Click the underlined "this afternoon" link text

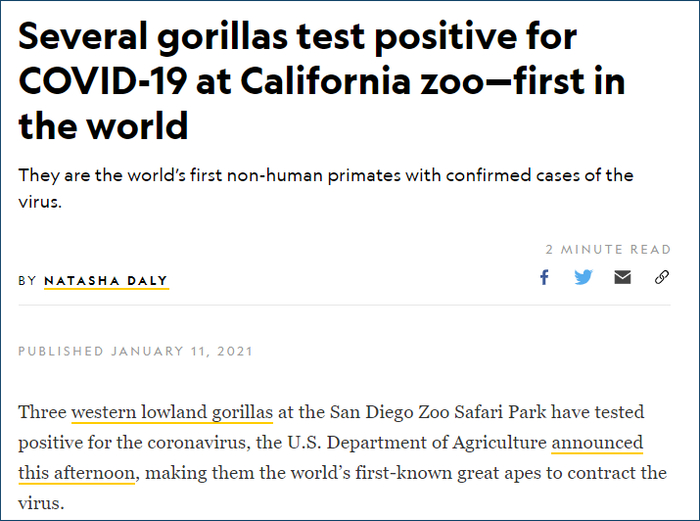tap(76, 472)
